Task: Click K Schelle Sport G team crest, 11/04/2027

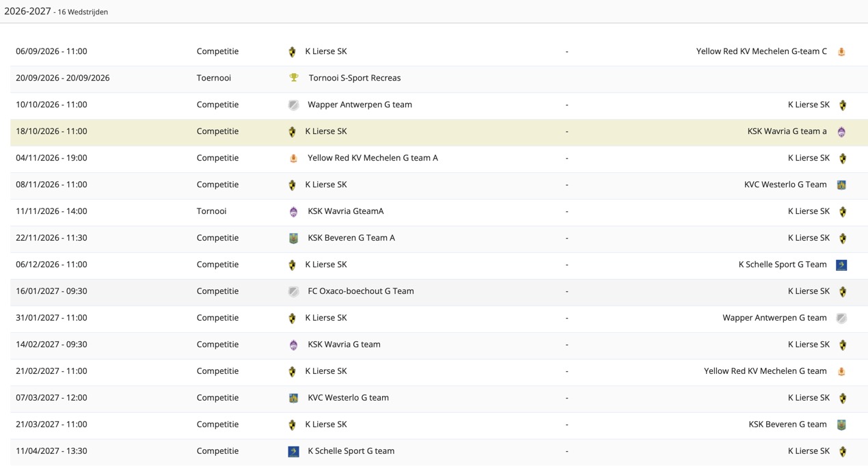Action: 294,451
